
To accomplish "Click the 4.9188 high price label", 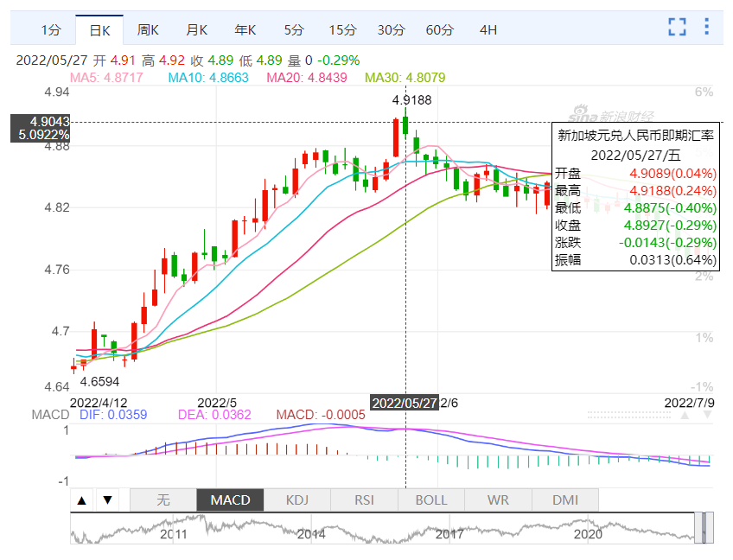I will [x=411, y=100].
